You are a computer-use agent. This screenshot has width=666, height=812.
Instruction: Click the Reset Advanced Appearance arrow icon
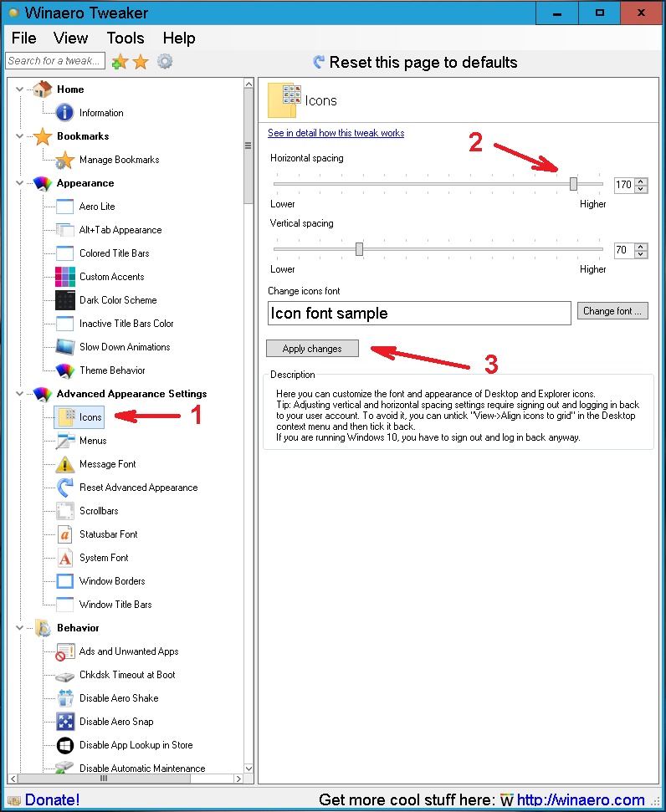point(64,488)
